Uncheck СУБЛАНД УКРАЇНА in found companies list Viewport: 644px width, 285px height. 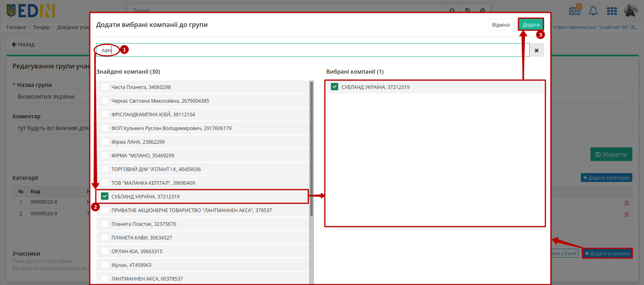[x=105, y=196]
